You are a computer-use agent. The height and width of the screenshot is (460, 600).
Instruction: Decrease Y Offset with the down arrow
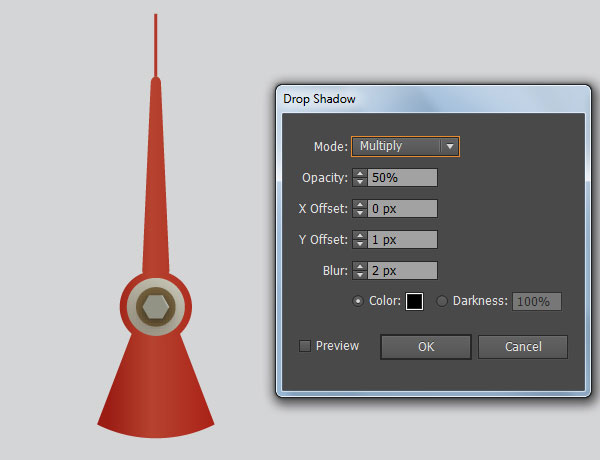pyautogui.click(x=360, y=244)
